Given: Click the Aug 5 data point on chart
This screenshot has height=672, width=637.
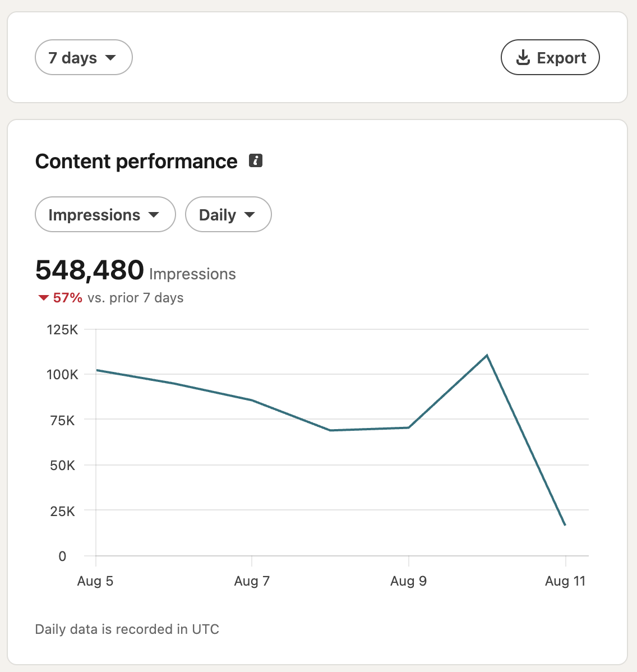Looking at the screenshot, I should (x=96, y=370).
